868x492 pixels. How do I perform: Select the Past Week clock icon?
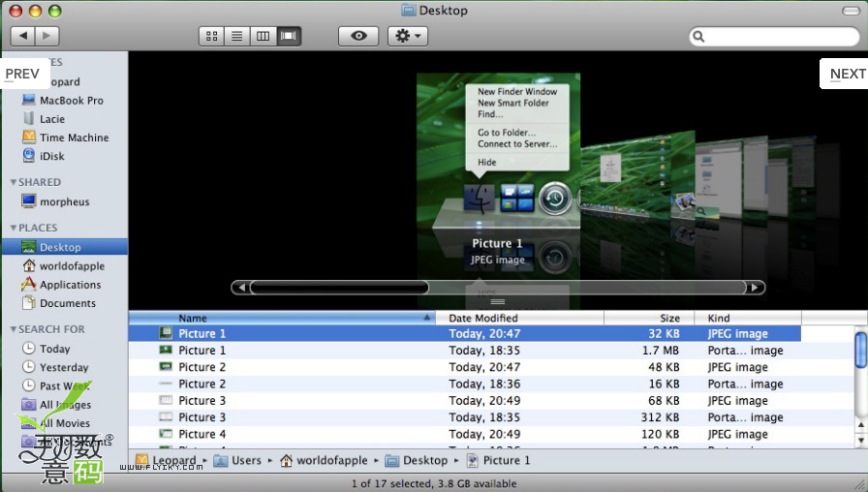(29, 385)
